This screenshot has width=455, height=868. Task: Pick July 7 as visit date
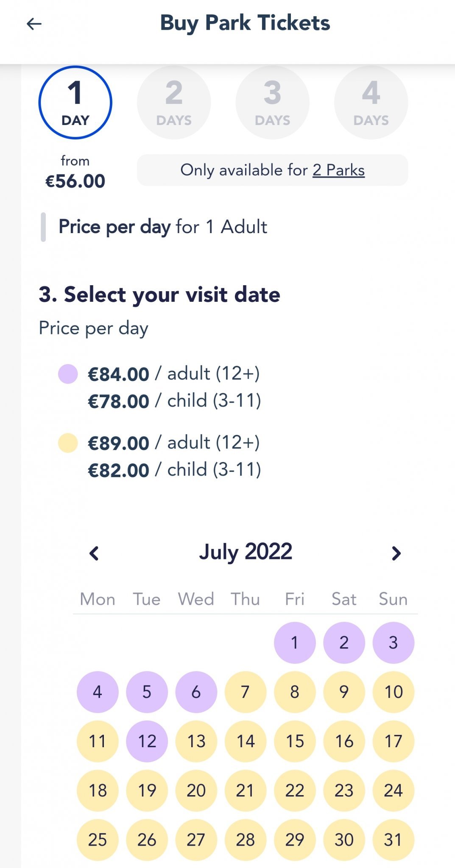pyautogui.click(x=245, y=692)
